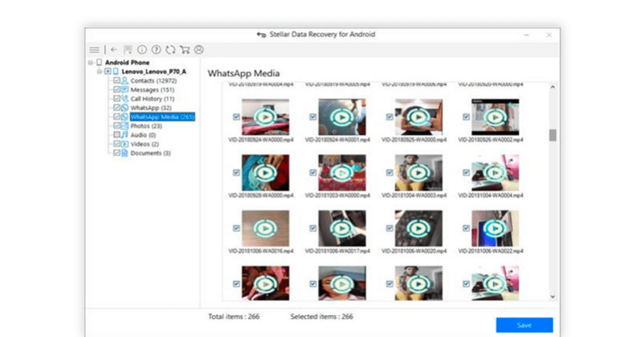Image resolution: width=644 pixels, height=337 pixels.
Task: Collapse the Lenovo_Lenovo_P70_A device node
Action: coord(99,72)
